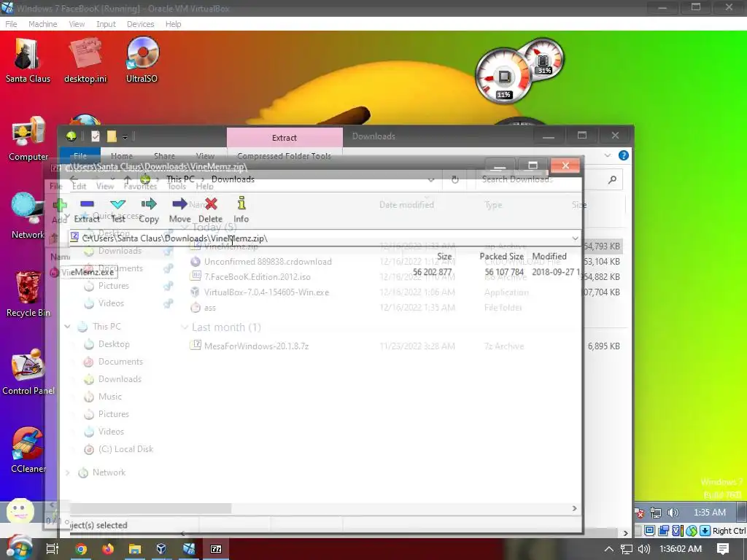Click the bottom horizontal scrollbar
Screen dimensions: 747x560
coord(150,508)
